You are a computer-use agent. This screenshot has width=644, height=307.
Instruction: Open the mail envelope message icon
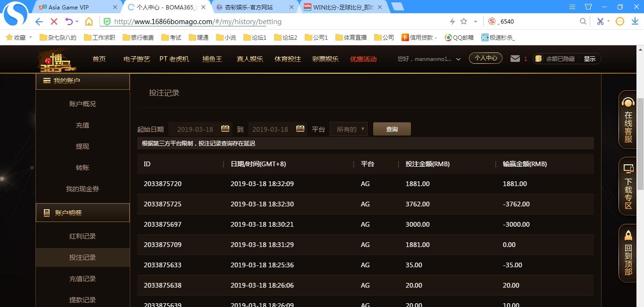tap(515, 59)
